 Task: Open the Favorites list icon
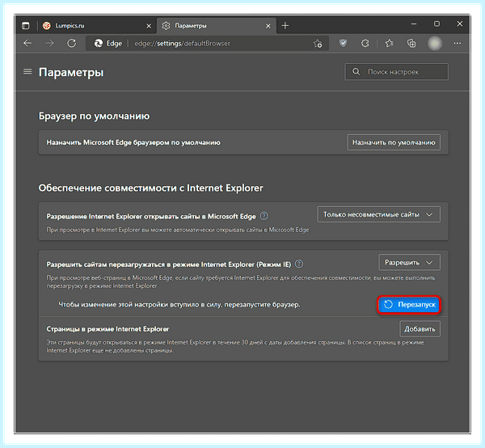[x=390, y=44]
